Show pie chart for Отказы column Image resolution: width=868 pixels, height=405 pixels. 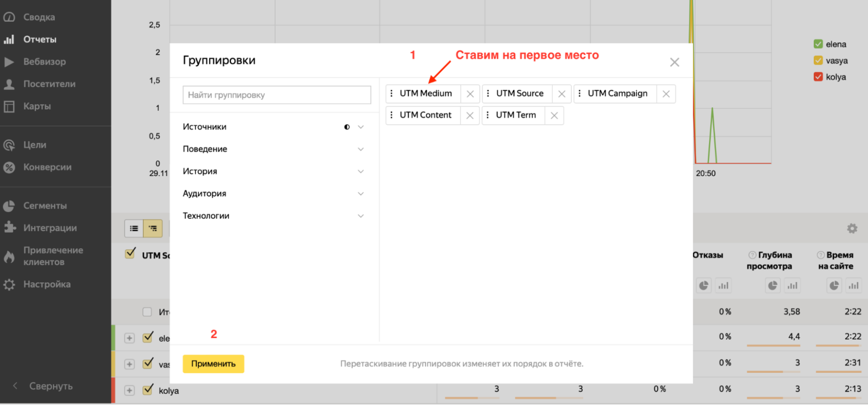(x=704, y=286)
